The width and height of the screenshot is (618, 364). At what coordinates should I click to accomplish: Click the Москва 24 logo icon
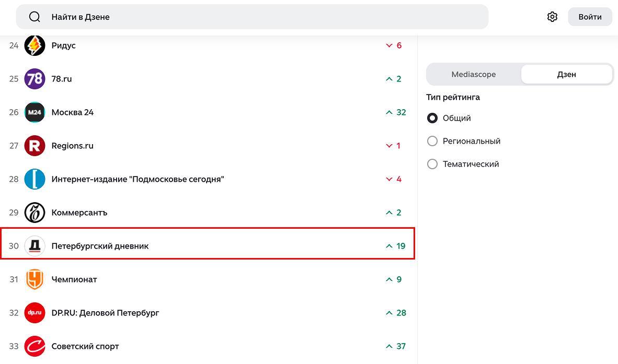[x=35, y=112]
